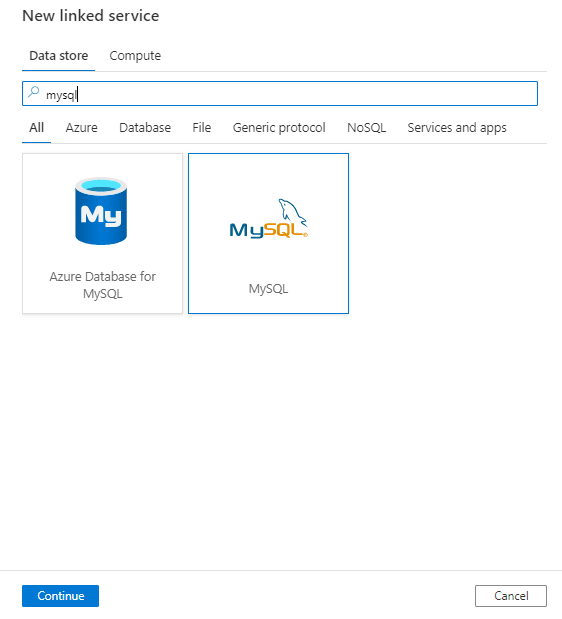The width and height of the screenshot is (562, 619).
Task: Click the MySQL dolphin logo
Action: [268, 218]
